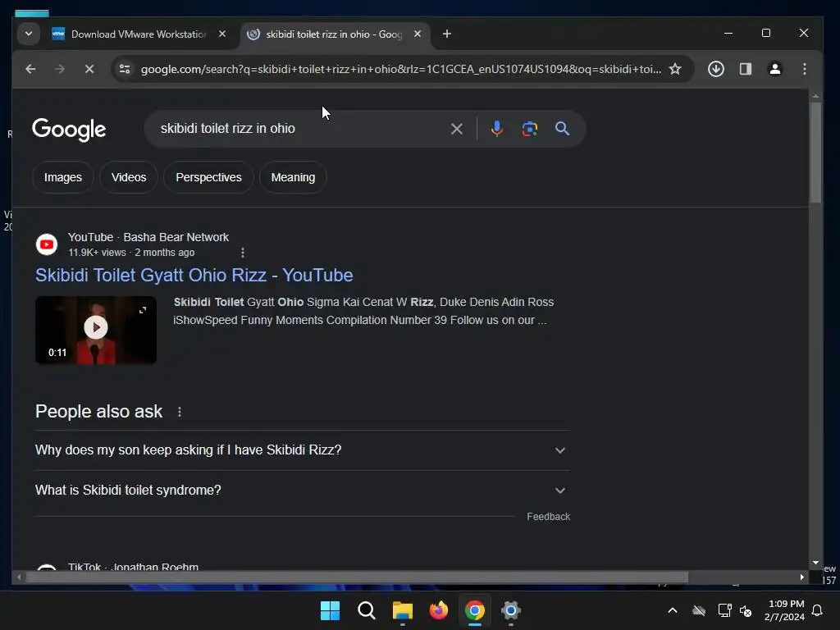Viewport: 840px width, 630px height.
Task: Open more options for YouTube result
Action: click(243, 253)
